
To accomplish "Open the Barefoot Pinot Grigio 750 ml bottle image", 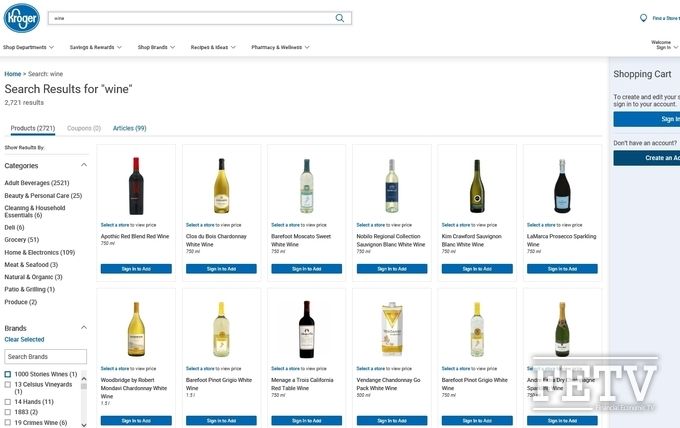I will [477, 329].
